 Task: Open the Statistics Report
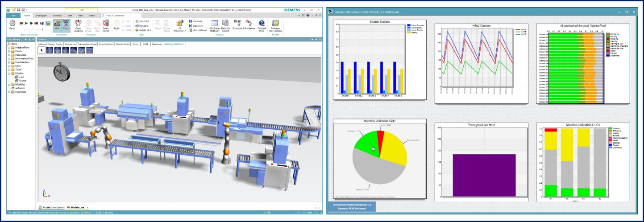click(225, 25)
